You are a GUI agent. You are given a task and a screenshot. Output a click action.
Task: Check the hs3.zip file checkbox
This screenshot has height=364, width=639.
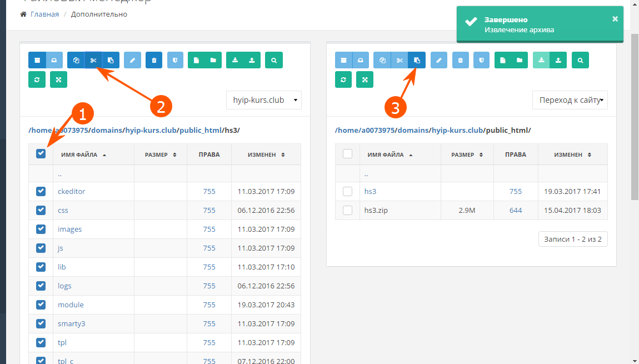(348, 211)
